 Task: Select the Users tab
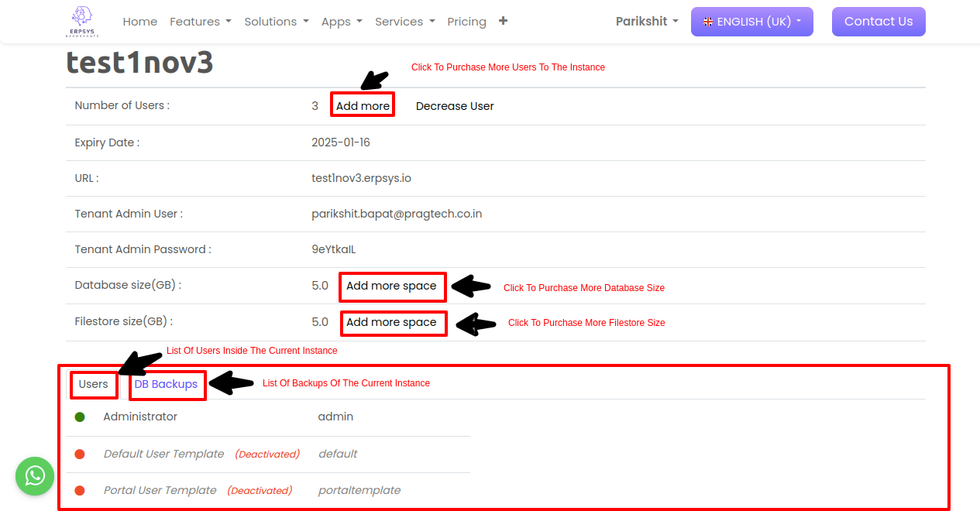click(x=94, y=384)
